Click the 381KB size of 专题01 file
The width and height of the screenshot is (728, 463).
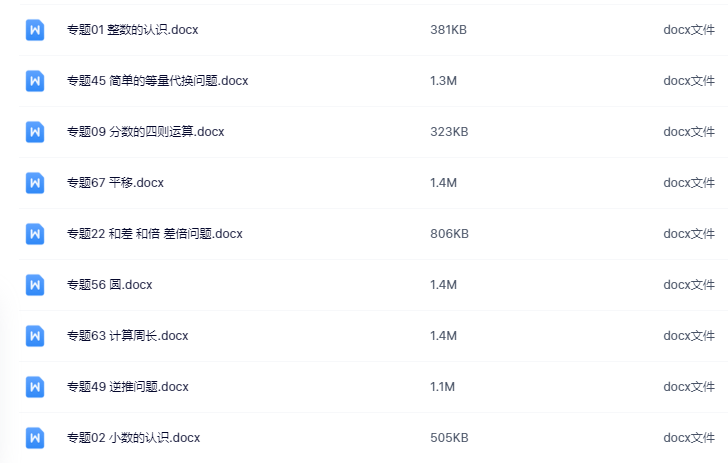click(448, 30)
